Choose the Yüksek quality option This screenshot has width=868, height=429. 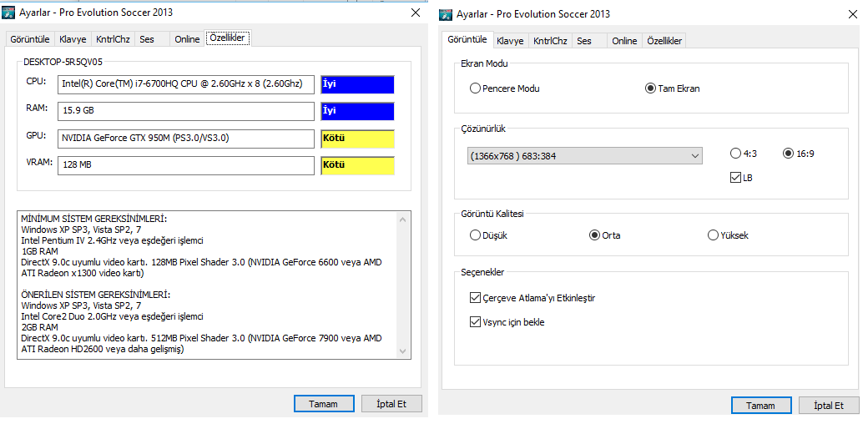(x=714, y=235)
